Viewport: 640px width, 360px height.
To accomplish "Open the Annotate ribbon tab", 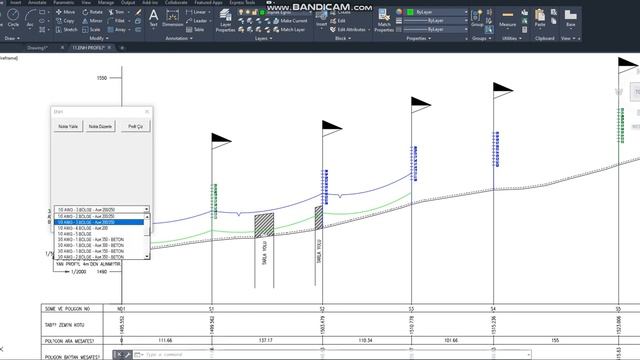I will 37,2.
